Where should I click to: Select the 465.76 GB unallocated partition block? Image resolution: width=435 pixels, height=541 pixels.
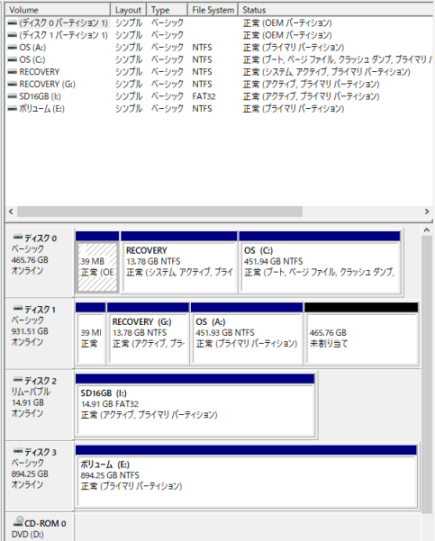tap(362, 333)
